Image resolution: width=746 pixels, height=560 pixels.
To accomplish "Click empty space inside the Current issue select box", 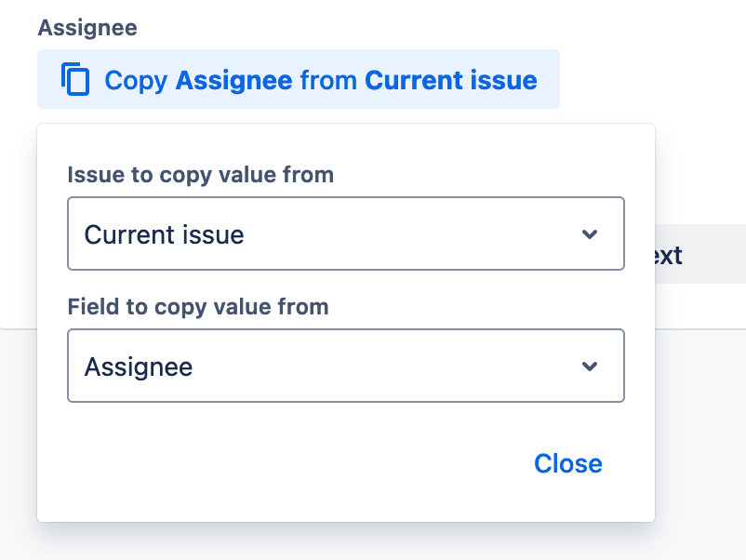I will coord(409,234).
